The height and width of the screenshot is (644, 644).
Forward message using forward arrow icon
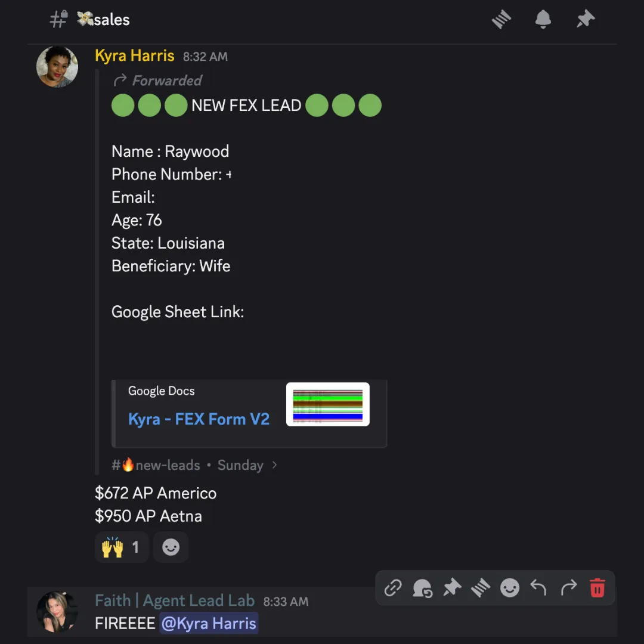[568, 588]
